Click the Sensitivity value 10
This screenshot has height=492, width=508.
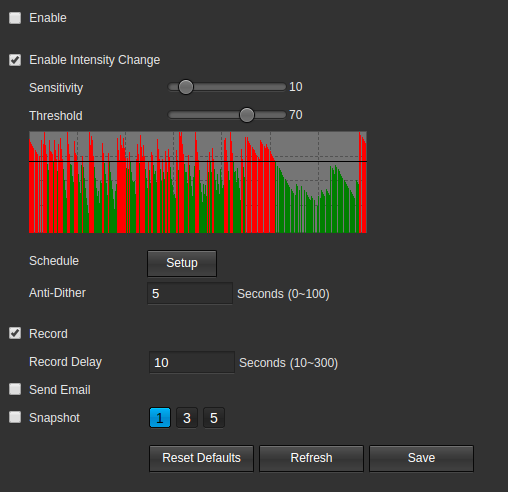point(296,87)
